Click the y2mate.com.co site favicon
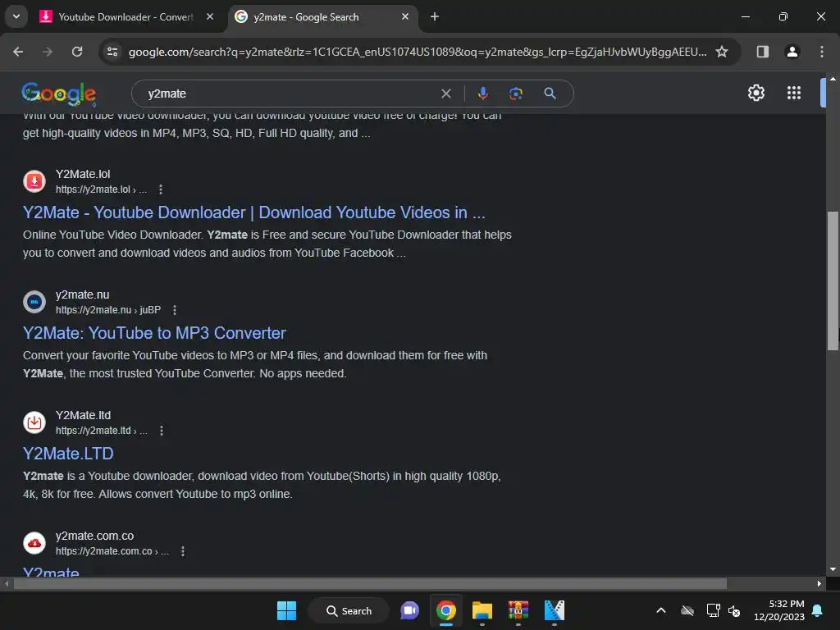 34,543
